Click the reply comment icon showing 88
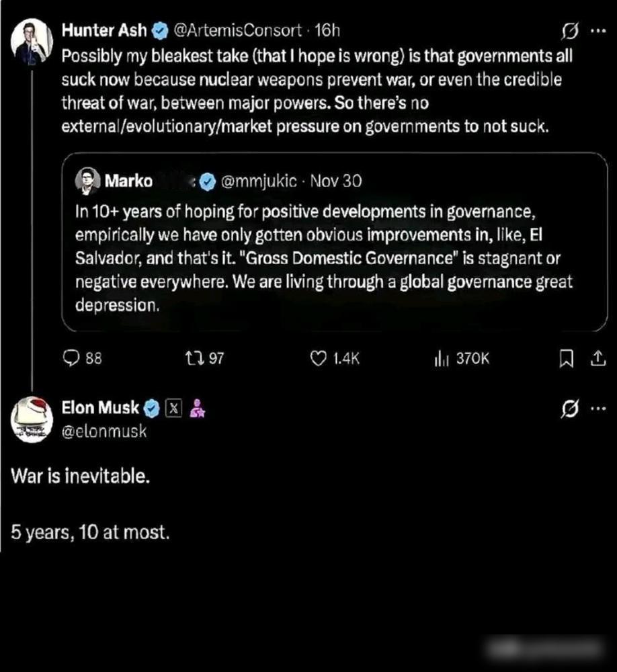Viewport: 617px width, 672px height. tap(73, 359)
